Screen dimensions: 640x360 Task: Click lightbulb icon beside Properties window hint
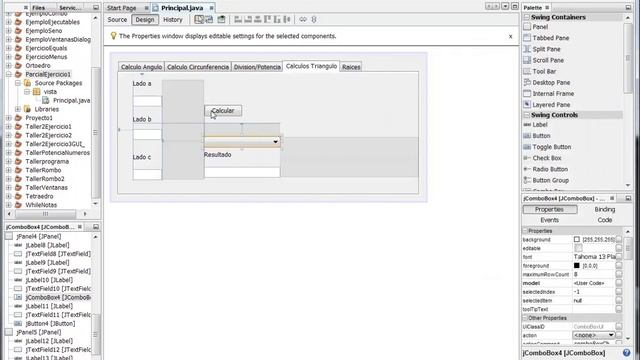pyautogui.click(x=113, y=36)
